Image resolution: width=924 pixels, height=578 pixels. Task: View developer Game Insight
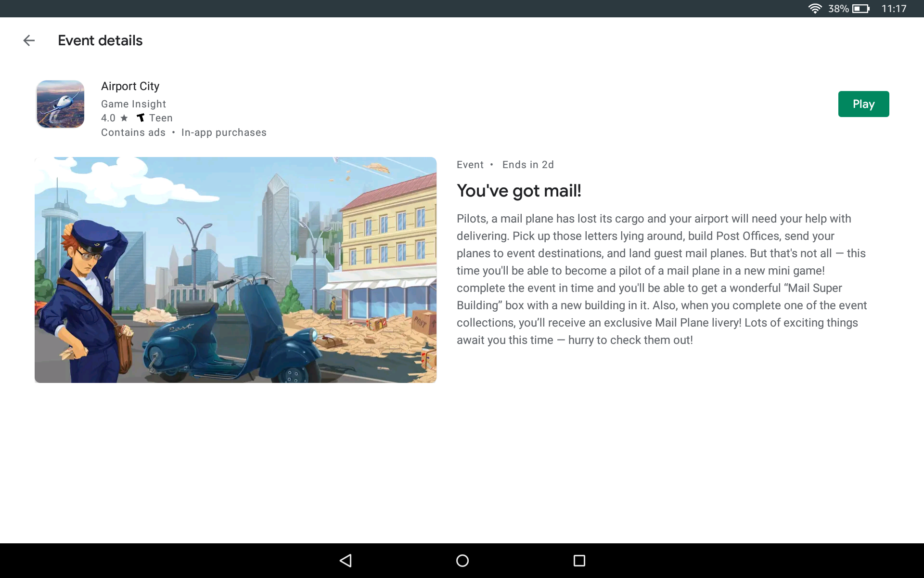[133, 104]
